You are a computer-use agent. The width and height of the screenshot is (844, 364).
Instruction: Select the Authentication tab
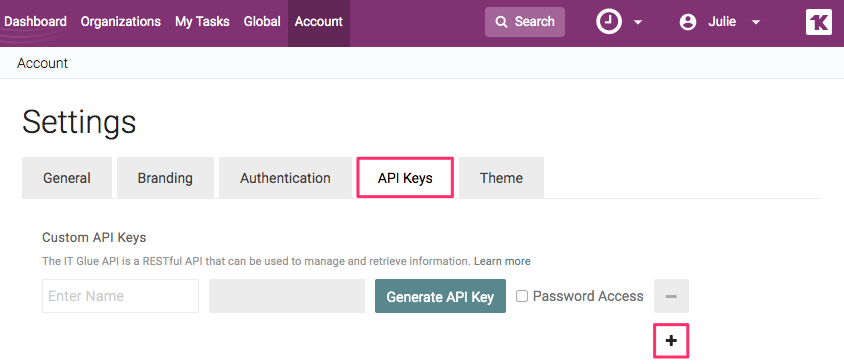(x=285, y=178)
